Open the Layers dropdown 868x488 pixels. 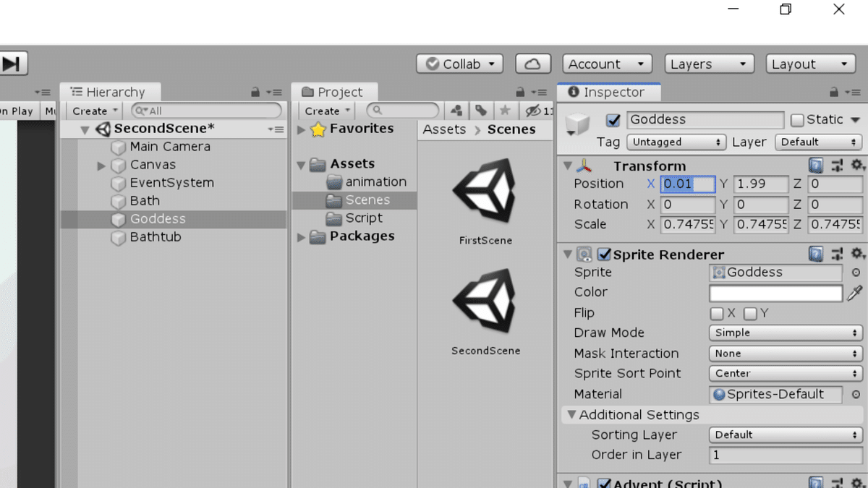[x=709, y=64]
